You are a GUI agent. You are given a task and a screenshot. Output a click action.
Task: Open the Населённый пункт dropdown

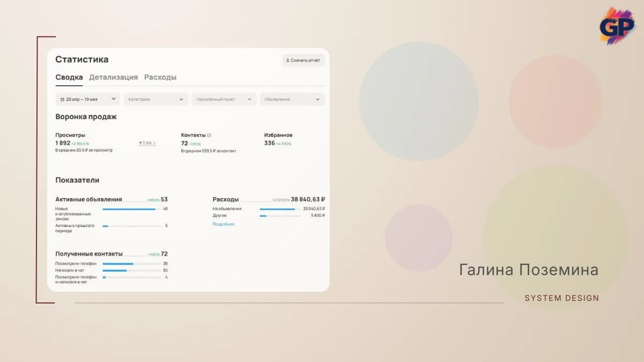point(224,99)
